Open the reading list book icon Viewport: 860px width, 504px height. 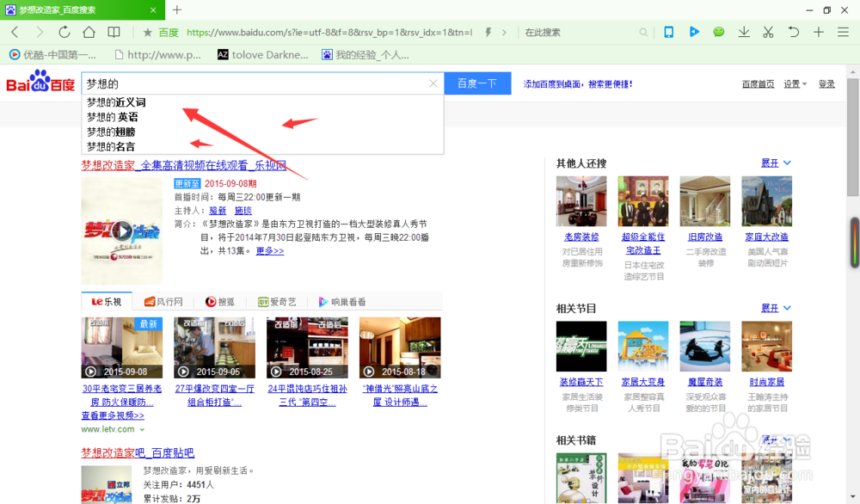coord(114,33)
